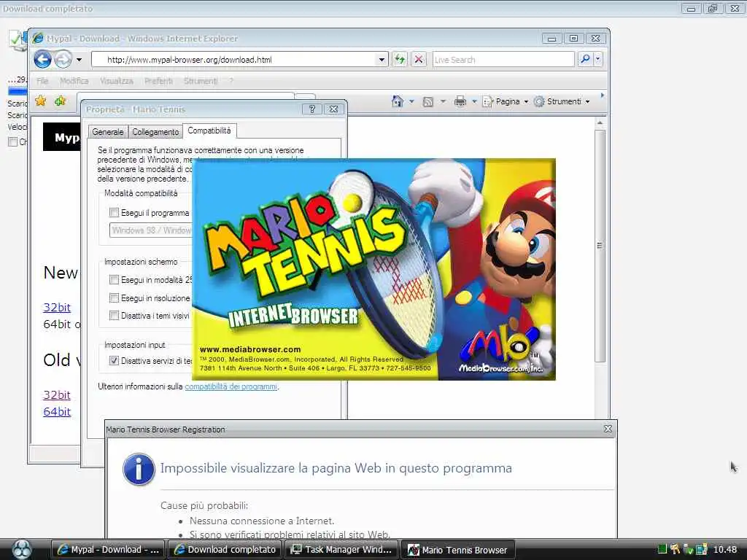
Task: Click the keys icon in system tray
Action: click(675, 549)
